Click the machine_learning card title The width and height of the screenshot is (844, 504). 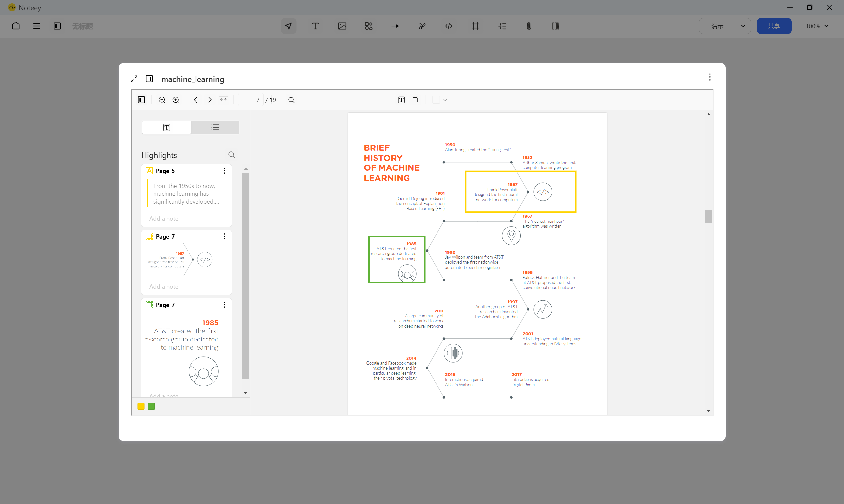coord(193,79)
